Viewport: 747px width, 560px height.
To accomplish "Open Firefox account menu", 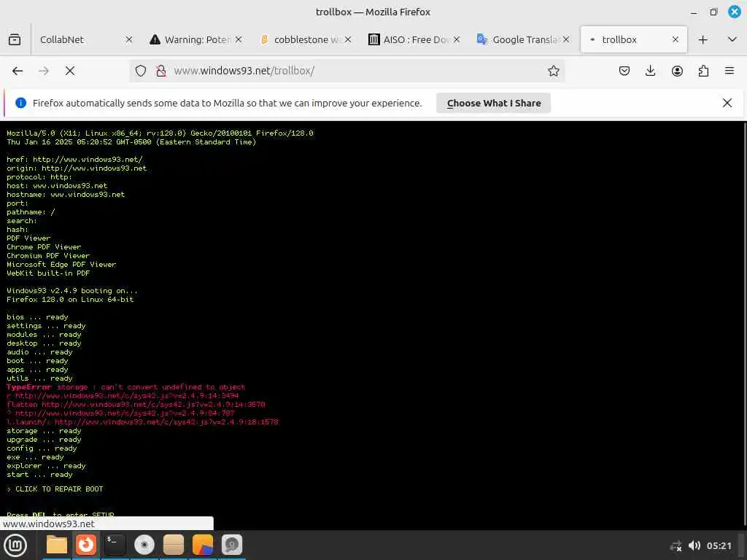I will click(677, 71).
